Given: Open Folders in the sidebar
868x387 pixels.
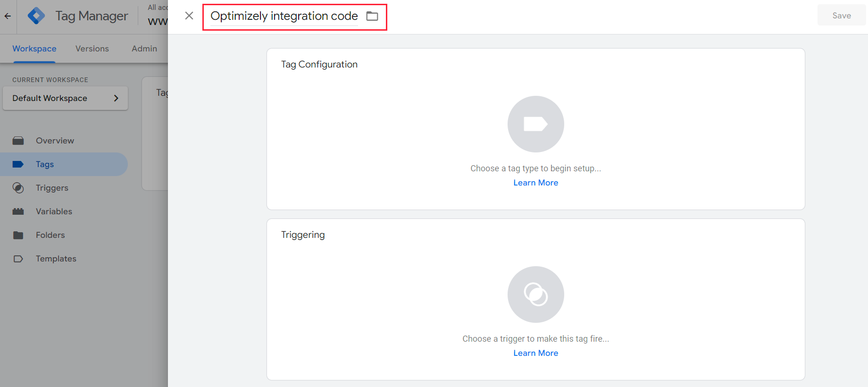Looking at the screenshot, I should click(50, 235).
